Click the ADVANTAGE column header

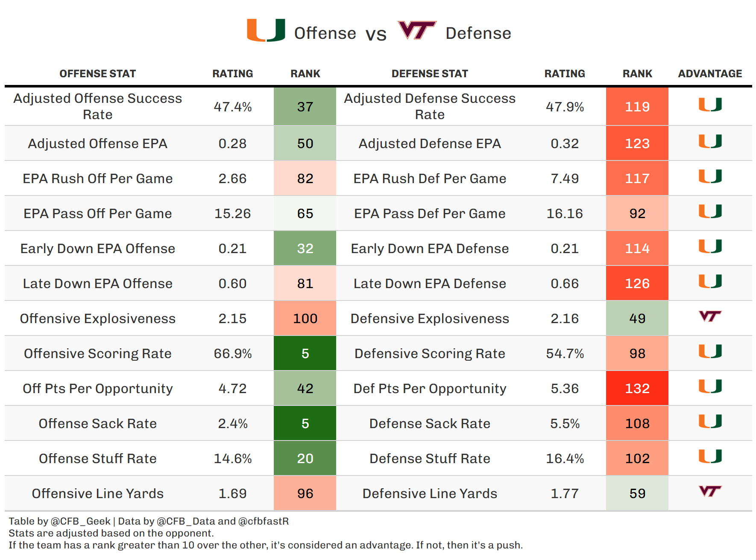(710, 74)
